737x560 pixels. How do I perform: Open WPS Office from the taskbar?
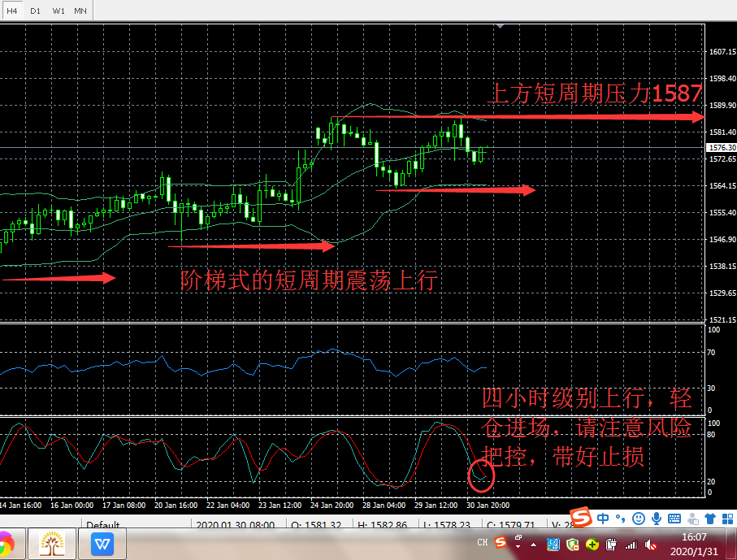click(x=102, y=544)
